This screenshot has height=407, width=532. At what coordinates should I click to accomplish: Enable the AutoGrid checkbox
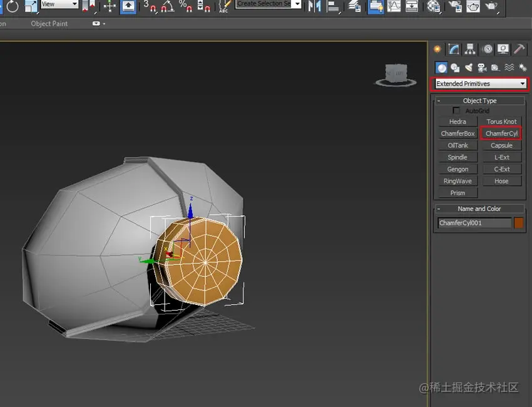(456, 111)
